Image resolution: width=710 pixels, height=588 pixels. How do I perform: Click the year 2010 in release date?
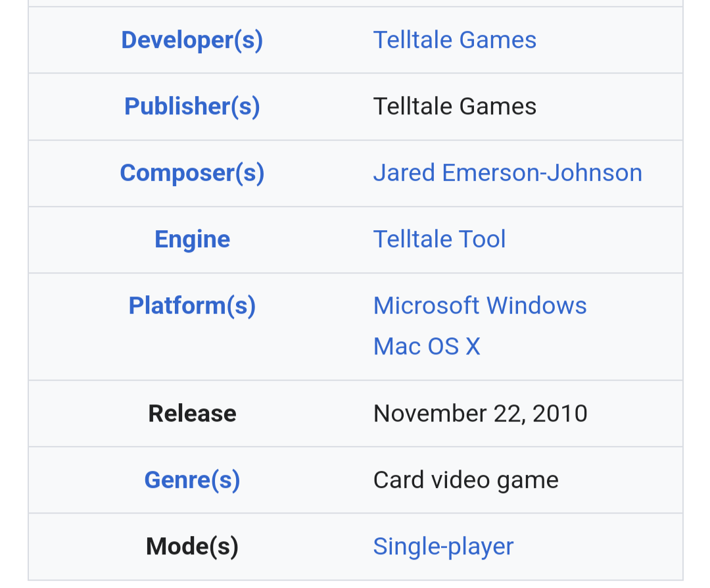click(560, 414)
